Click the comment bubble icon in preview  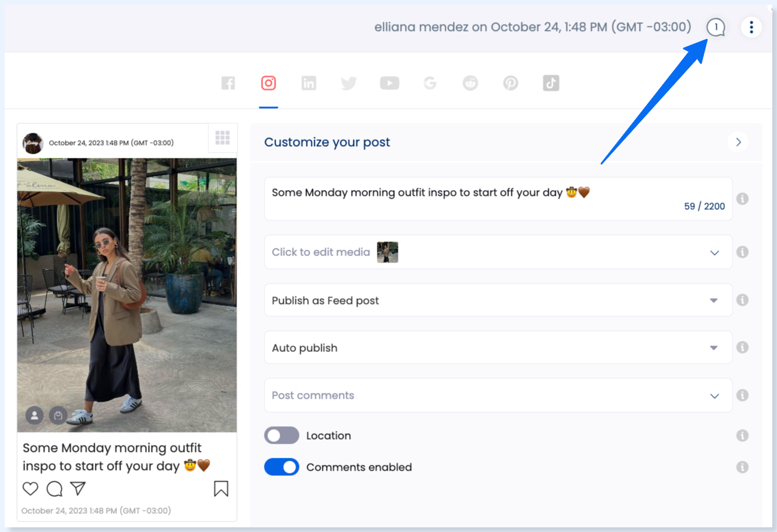[54, 489]
